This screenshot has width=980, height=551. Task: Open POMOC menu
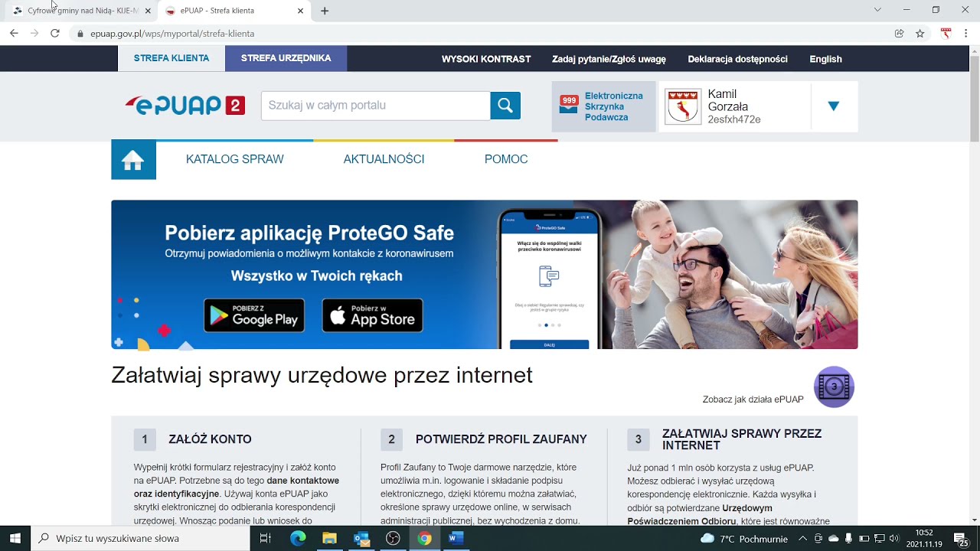(506, 159)
